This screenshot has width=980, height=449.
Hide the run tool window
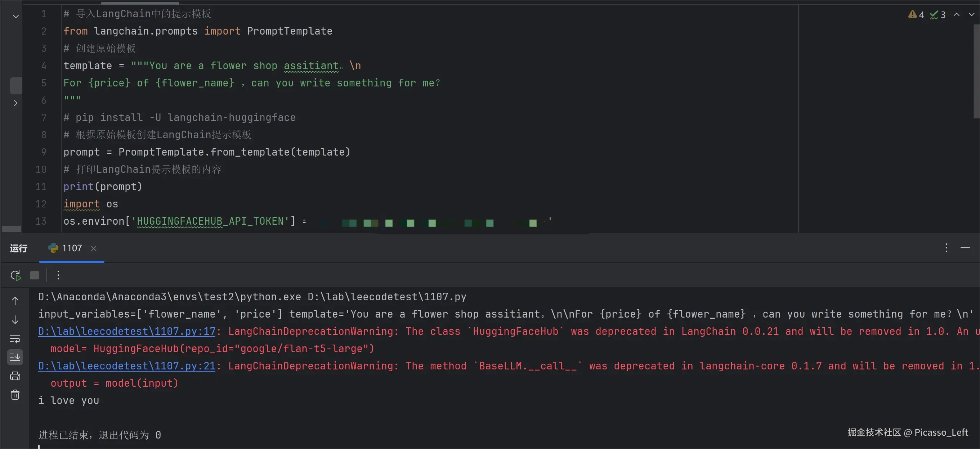tap(965, 248)
